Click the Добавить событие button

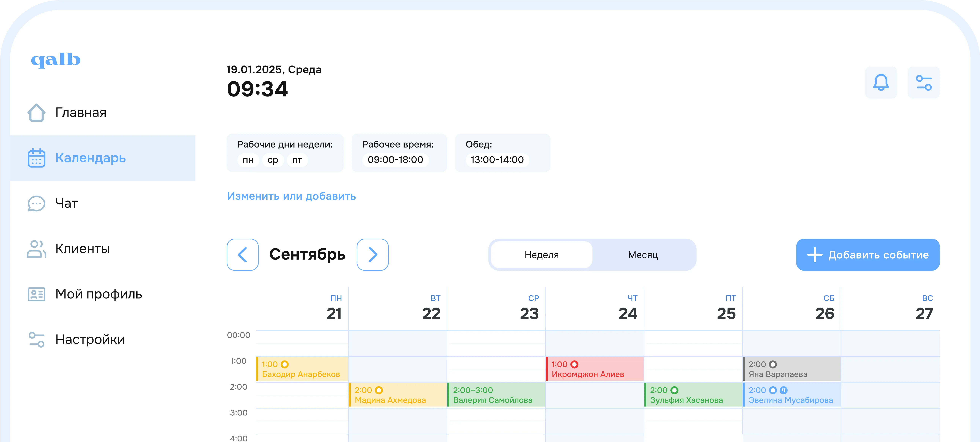point(868,255)
